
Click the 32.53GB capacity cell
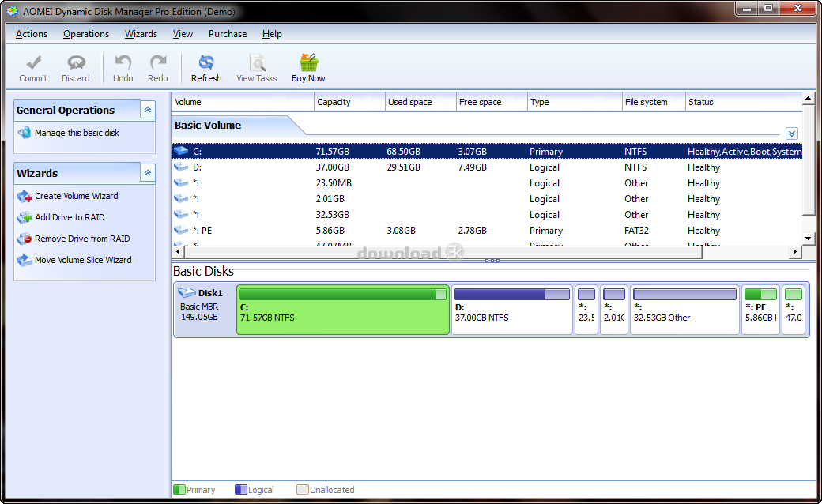coord(333,215)
